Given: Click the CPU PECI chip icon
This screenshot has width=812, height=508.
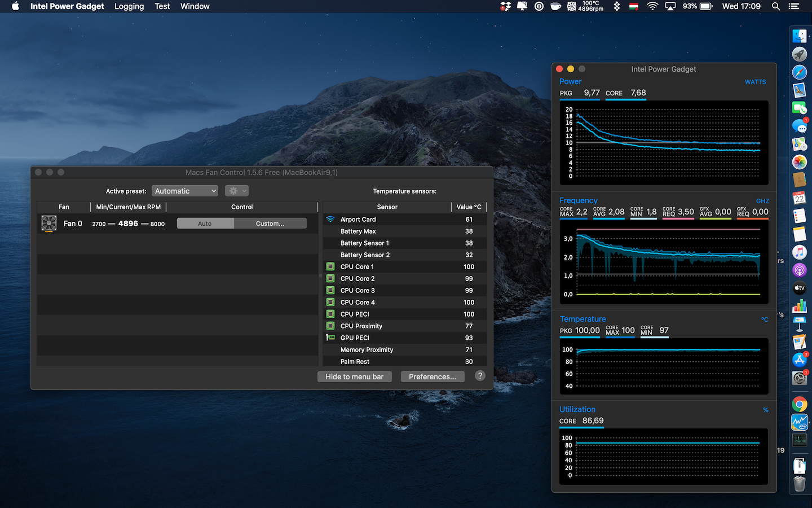Looking at the screenshot, I should [x=330, y=314].
